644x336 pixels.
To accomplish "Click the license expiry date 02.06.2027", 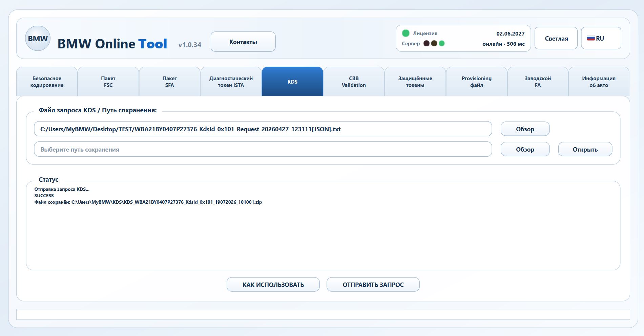I will [x=510, y=33].
